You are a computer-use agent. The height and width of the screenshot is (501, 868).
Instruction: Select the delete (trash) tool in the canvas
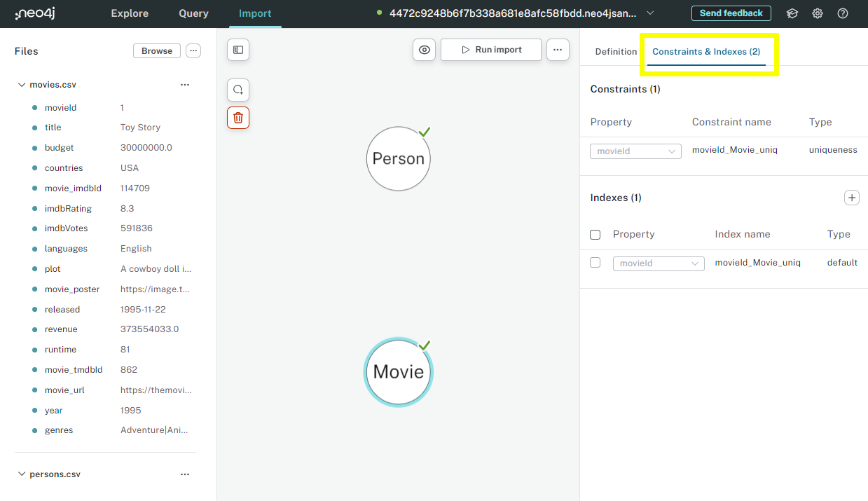(237, 117)
